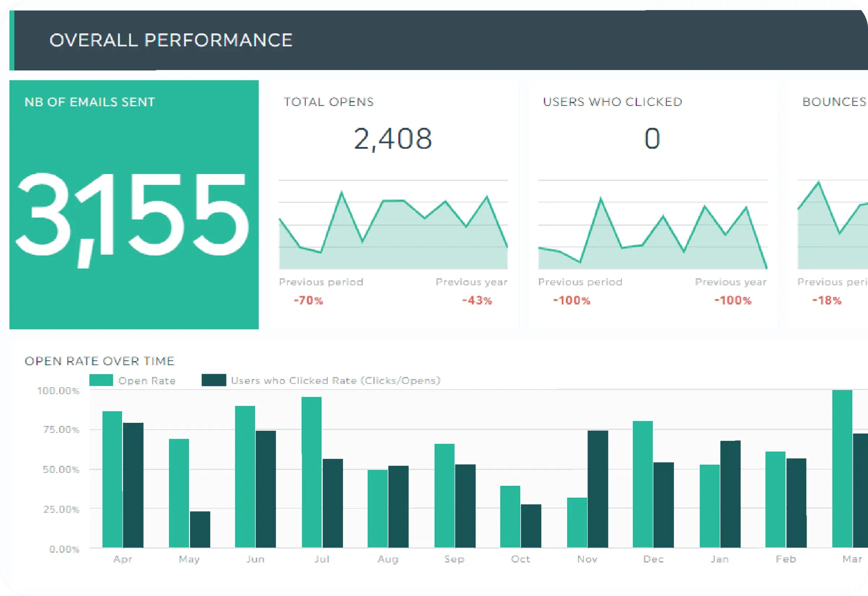
Task: Click the NB of Emails Sent tile
Action: coord(134,205)
